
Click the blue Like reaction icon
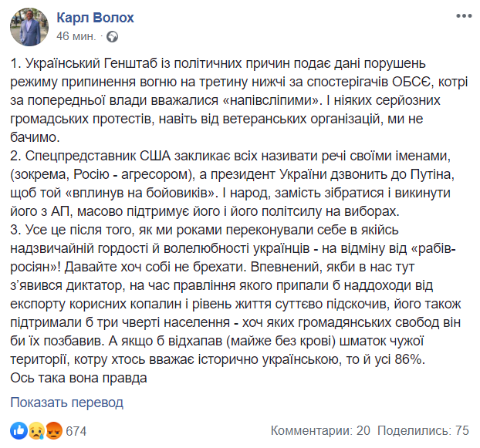(x=18, y=430)
